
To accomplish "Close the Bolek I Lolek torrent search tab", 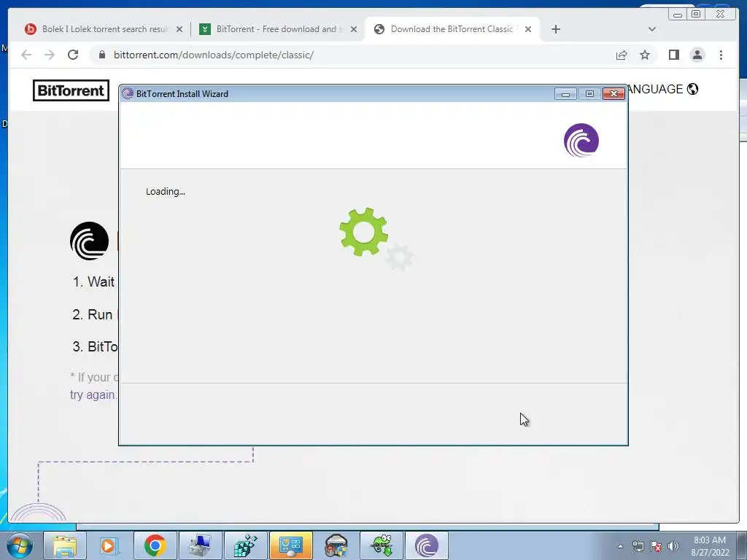I will [x=179, y=29].
